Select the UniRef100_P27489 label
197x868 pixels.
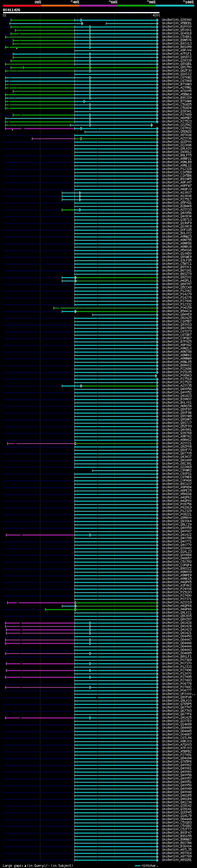[x=177, y=115]
